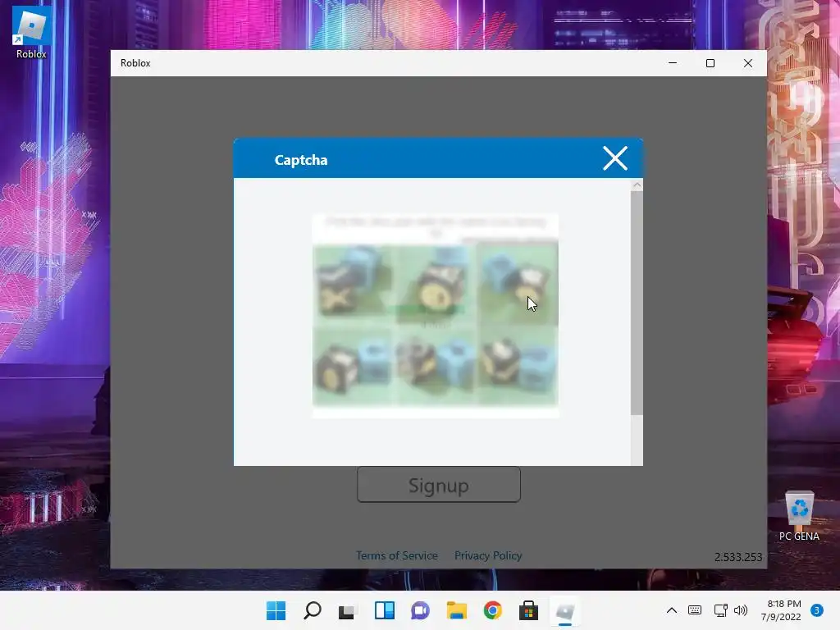Launch the Chat app from the taskbar
Screen dimensions: 840x630
click(421, 610)
